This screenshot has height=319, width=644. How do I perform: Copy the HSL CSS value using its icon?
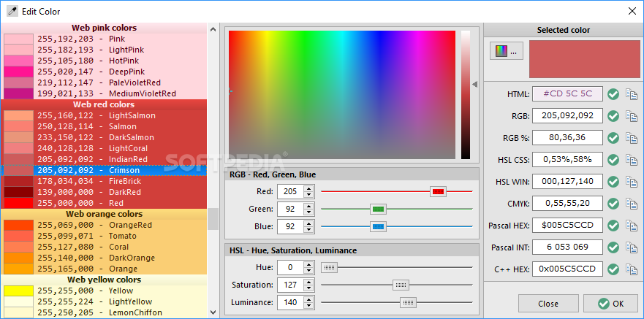click(631, 159)
